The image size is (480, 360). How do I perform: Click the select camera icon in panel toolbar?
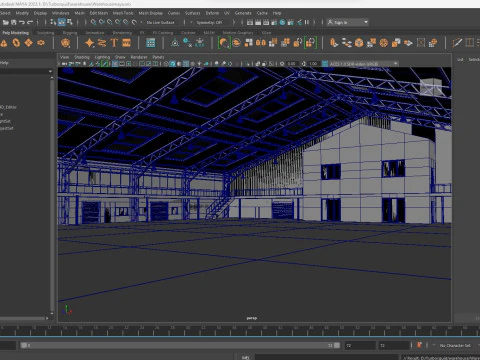(x=64, y=63)
